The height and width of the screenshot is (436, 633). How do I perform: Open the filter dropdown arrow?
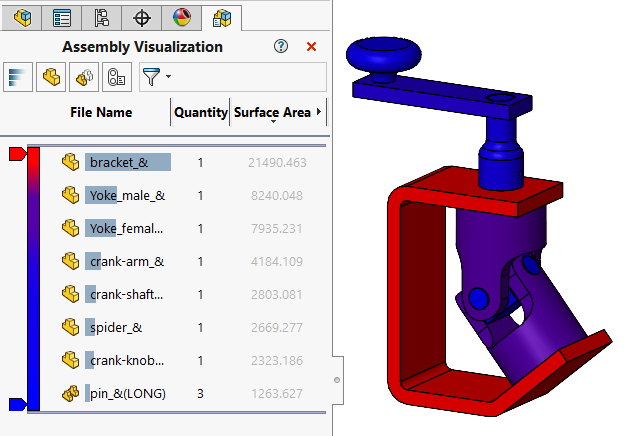tap(168, 76)
